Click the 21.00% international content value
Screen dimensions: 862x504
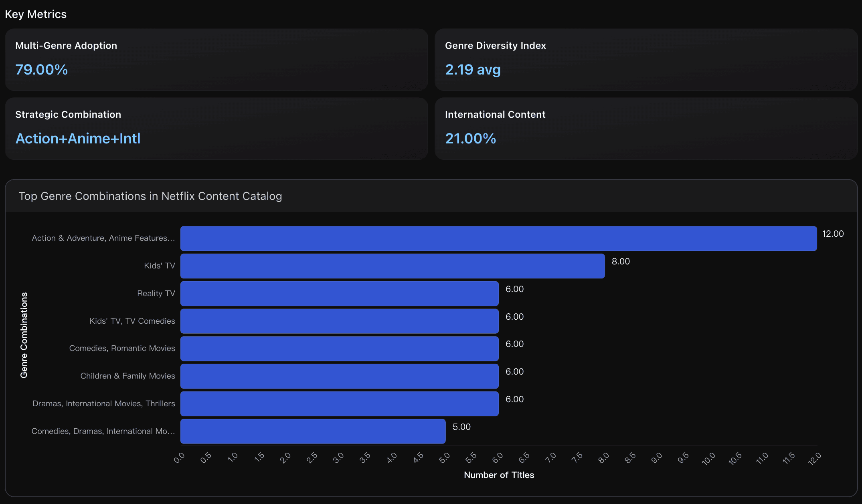coord(470,139)
